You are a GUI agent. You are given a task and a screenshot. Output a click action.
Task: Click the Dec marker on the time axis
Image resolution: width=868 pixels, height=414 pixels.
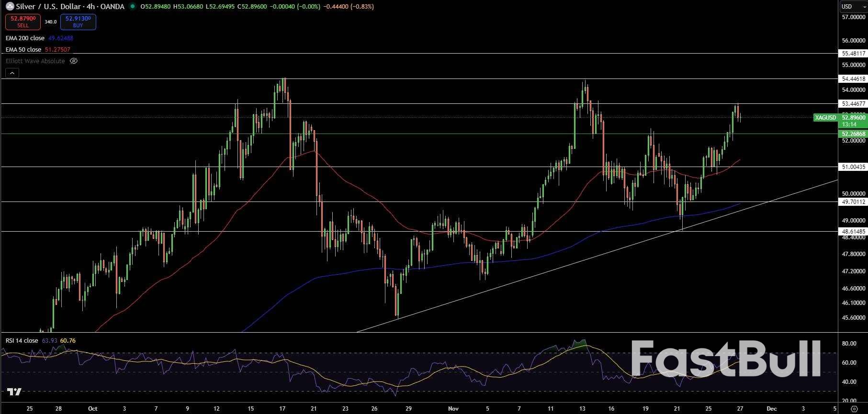[771, 409]
